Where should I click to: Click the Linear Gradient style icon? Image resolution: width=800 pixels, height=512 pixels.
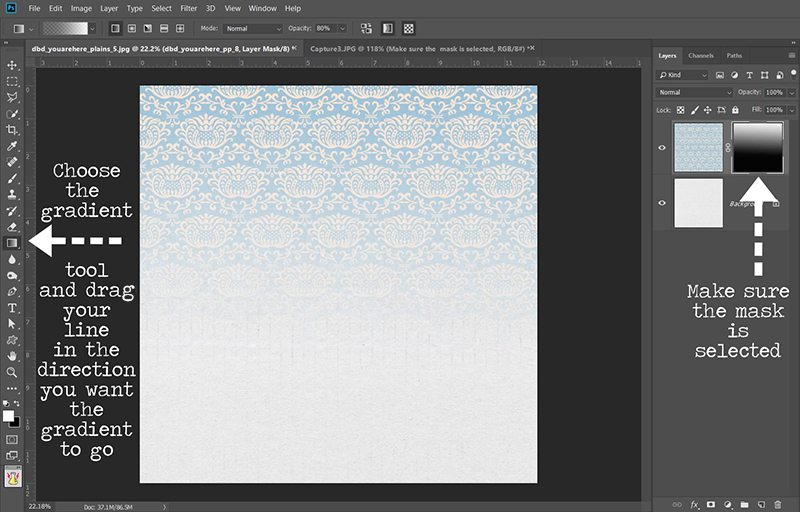tap(116, 29)
